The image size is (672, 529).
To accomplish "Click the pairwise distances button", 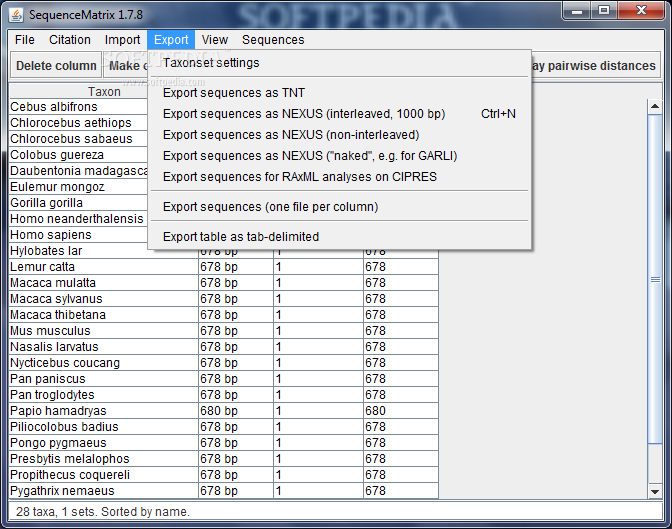I will pyautogui.click(x=596, y=66).
